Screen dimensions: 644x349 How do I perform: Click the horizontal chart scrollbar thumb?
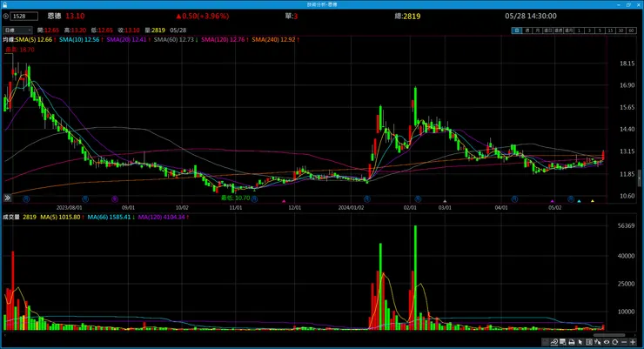pyautogui.click(x=608, y=335)
